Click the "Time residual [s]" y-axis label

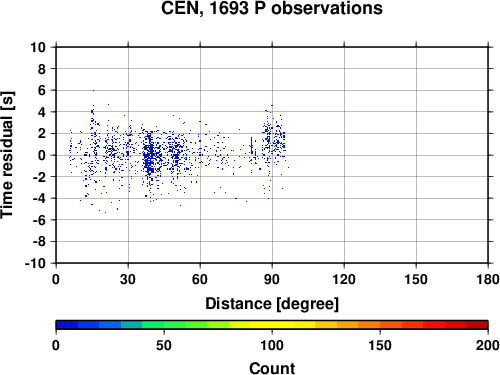click(8, 155)
